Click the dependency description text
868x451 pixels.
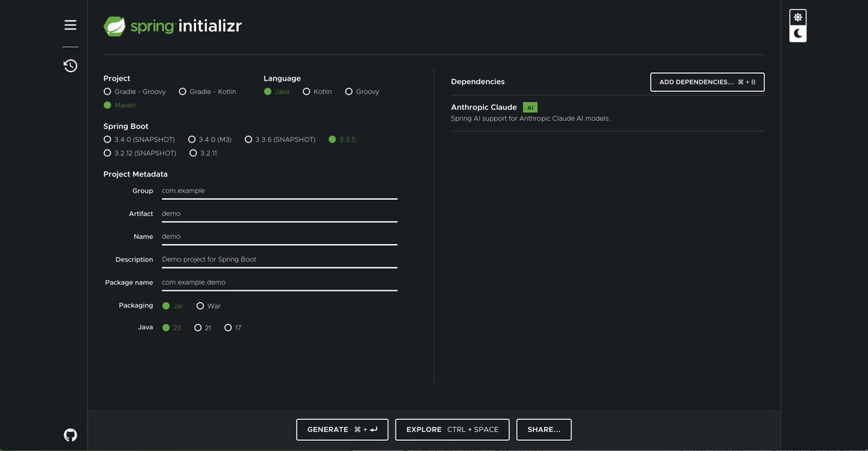(531, 119)
